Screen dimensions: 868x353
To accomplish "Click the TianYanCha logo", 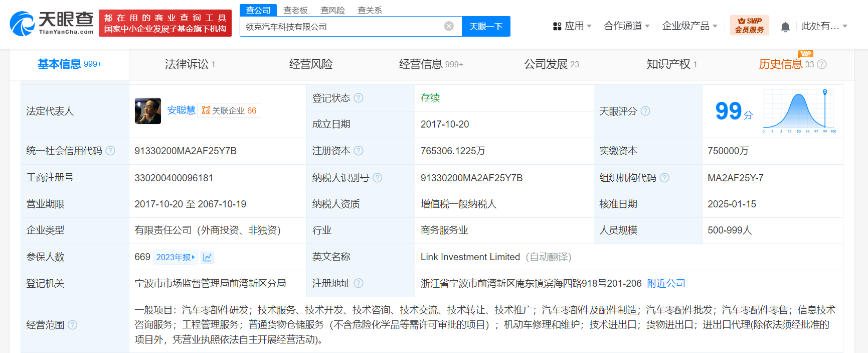I will [52, 23].
